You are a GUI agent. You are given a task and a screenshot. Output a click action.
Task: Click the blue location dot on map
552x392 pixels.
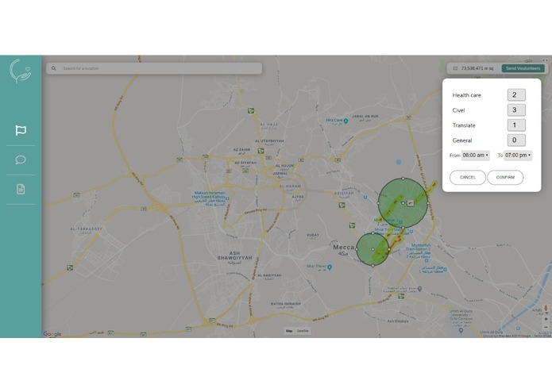(x=399, y=162)
